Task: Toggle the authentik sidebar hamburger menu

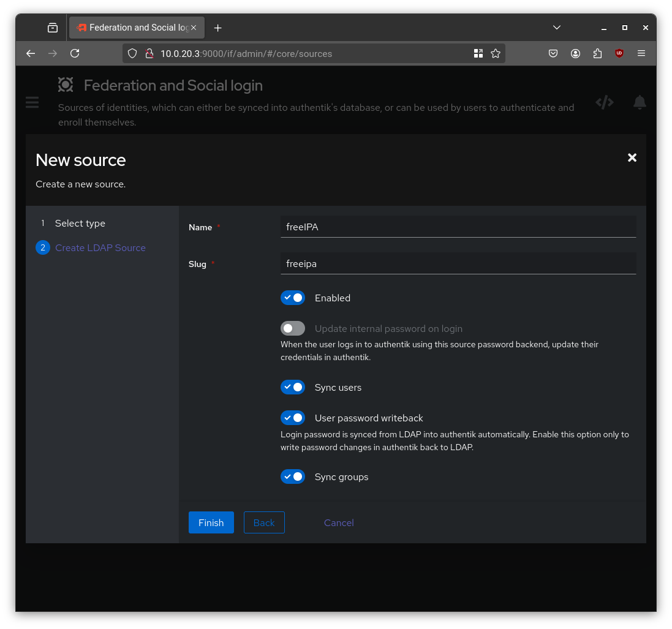Action: point(32,102)
